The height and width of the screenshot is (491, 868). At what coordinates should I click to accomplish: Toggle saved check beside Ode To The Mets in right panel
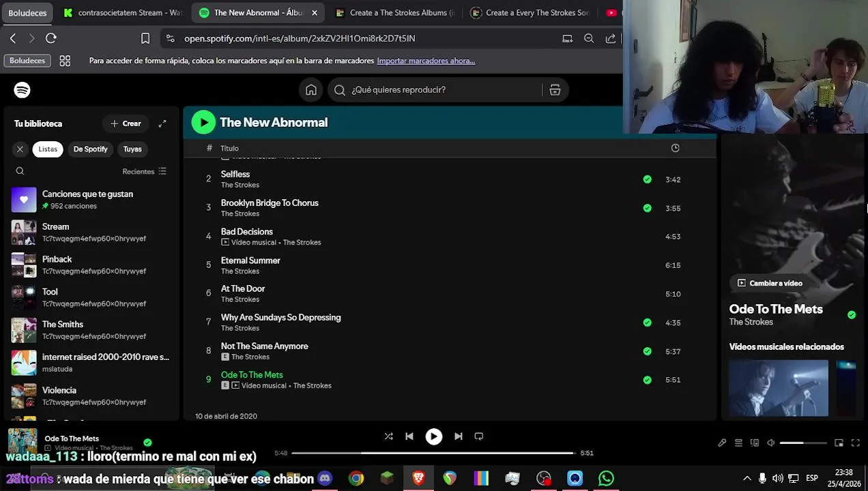852,314
